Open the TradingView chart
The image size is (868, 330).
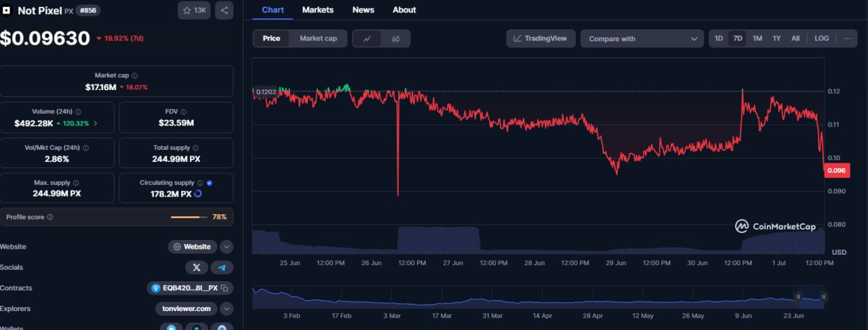pyautogui.click(x=540, y=39)
